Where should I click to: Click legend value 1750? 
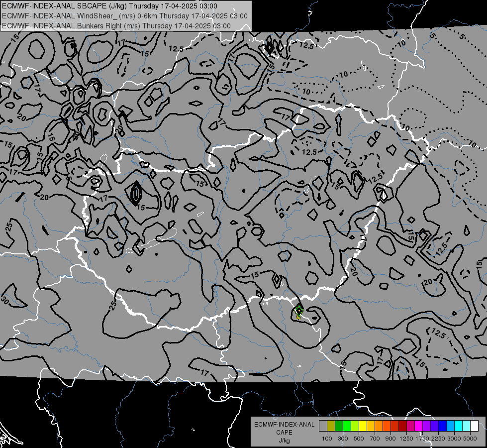tap(422, 439)
